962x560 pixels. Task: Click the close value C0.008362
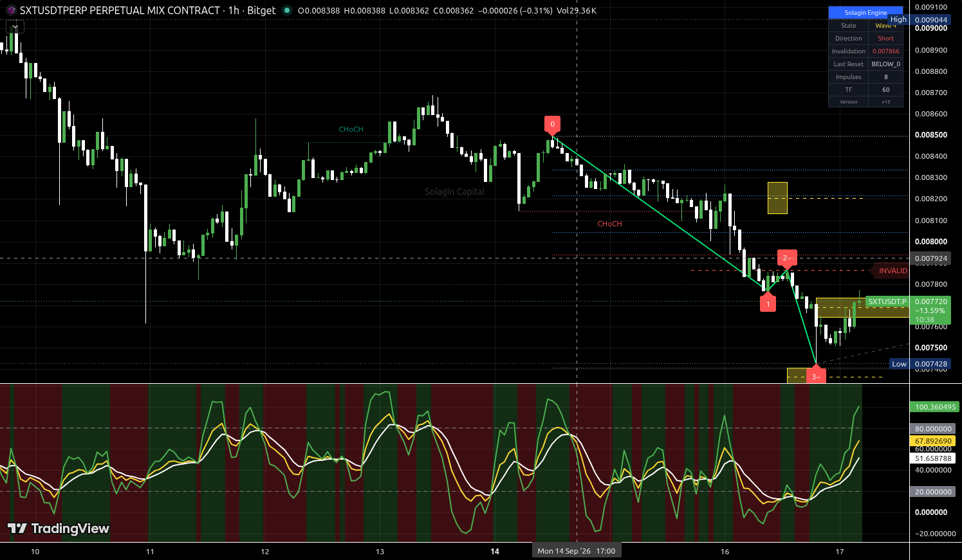(454, 11)
